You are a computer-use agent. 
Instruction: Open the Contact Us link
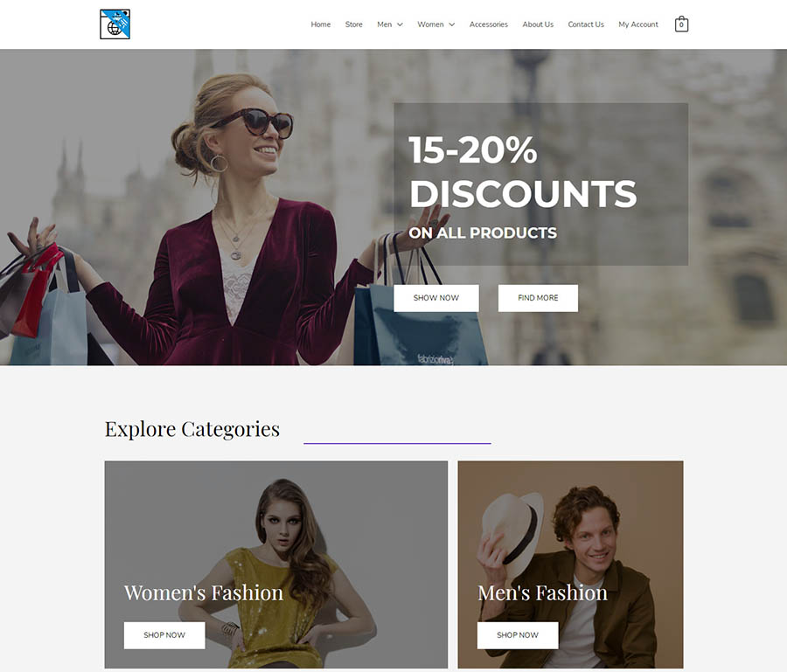pos(586,24)
